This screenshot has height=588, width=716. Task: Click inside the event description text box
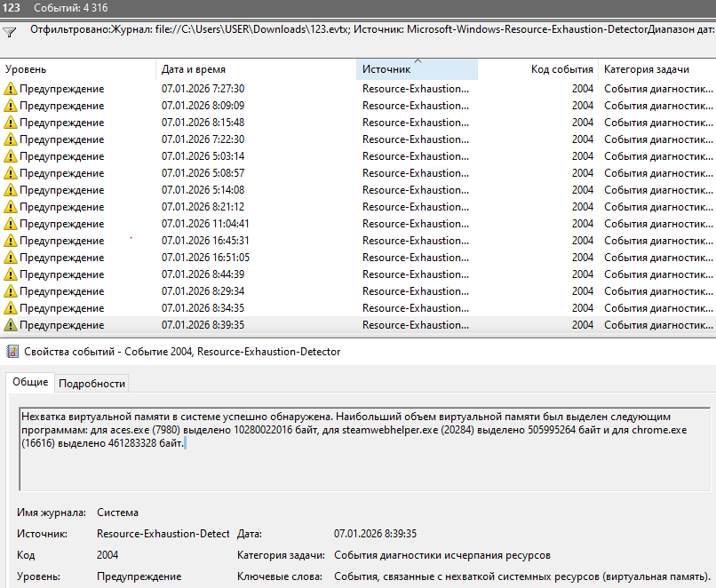[365, 449]
